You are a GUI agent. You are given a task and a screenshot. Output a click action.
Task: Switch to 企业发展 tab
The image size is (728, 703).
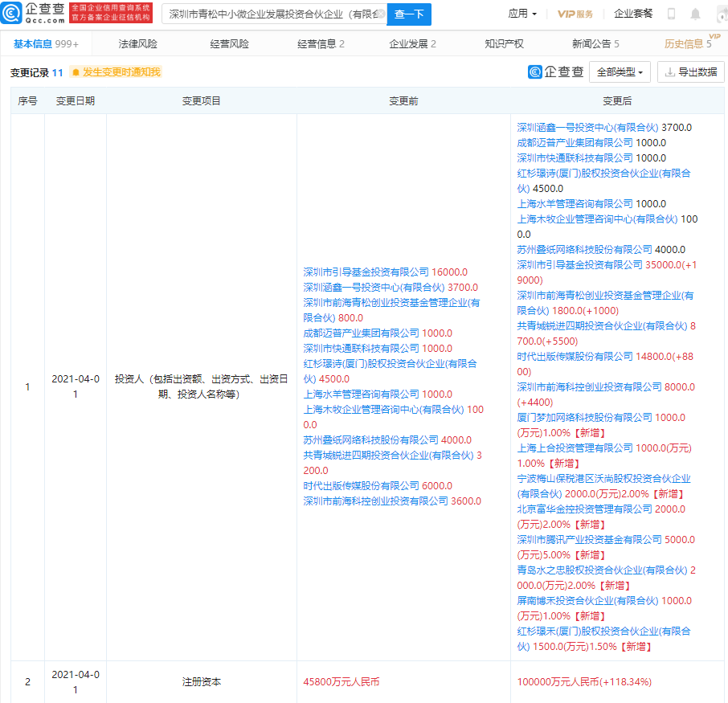[412, 43]
